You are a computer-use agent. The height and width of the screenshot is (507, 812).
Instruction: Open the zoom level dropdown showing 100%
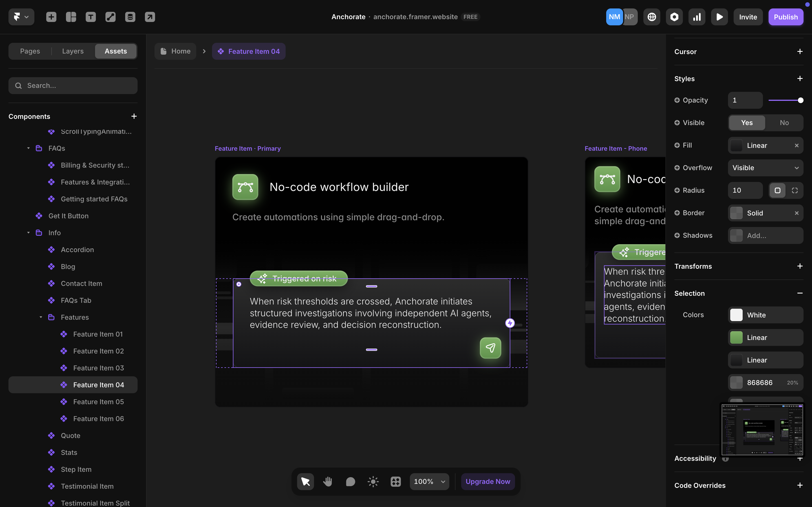(429, 481)
